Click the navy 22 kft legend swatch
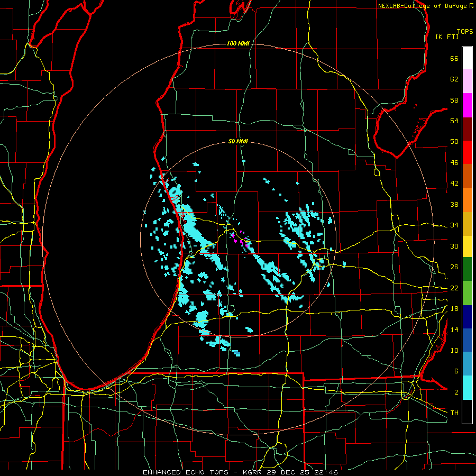The image size is (476, 476). [x=467, y=317]
